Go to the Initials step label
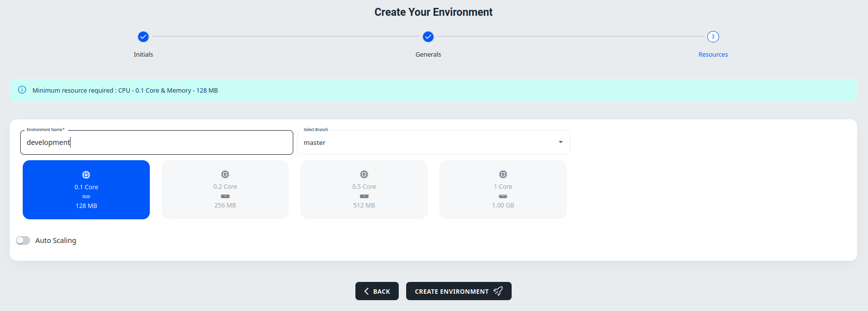Viewport: 868px width, 311px height. [143, 55]
